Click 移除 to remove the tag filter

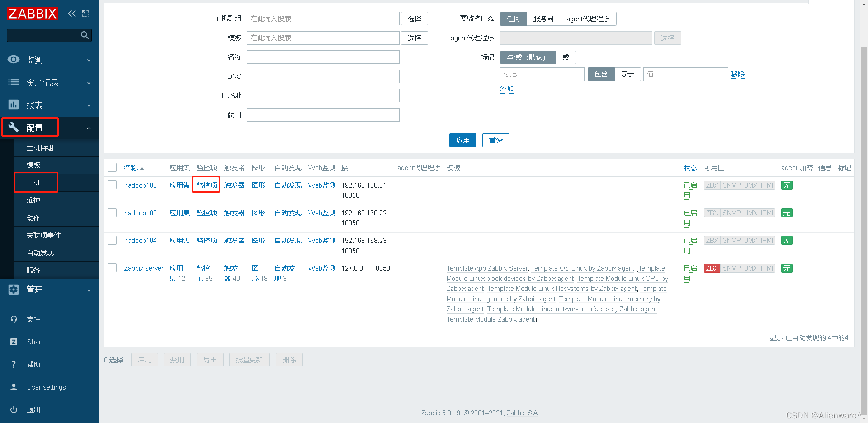click(738, 74)
